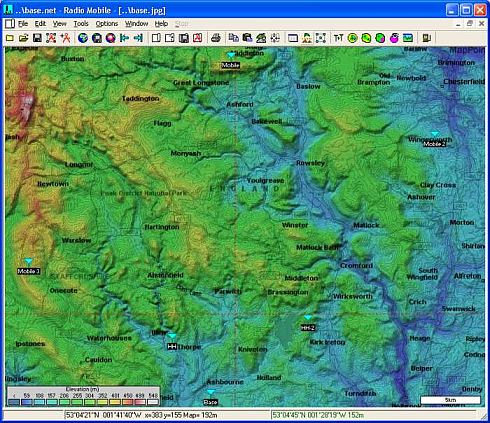Click the document control icon left of File
This screenshot has height=423, width=490.
[x=10, y=24]
